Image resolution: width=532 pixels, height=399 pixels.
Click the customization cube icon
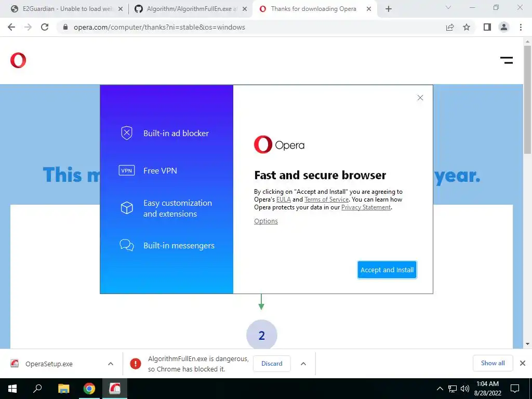point(127,208)
